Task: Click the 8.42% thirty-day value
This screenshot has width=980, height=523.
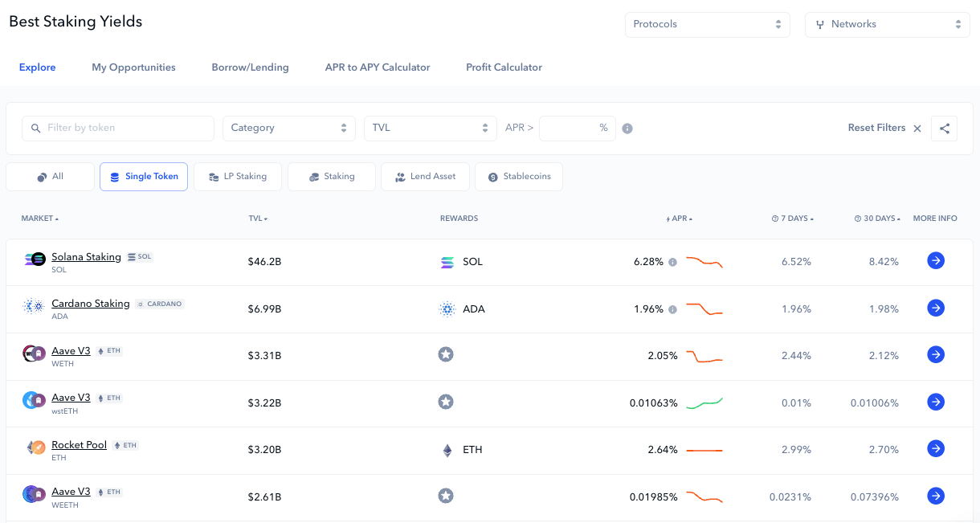Action: [884, 262]
